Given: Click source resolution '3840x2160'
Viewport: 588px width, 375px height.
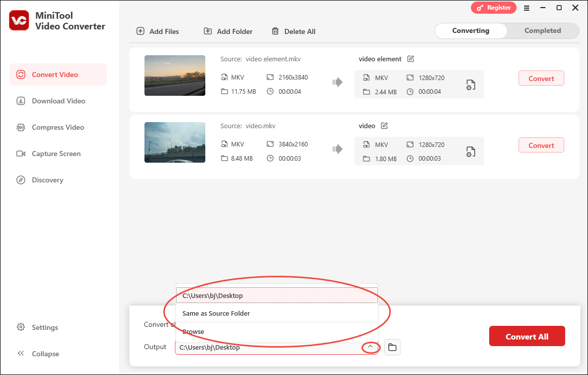Looking at the screenshot, I should [x=293, y=144].
